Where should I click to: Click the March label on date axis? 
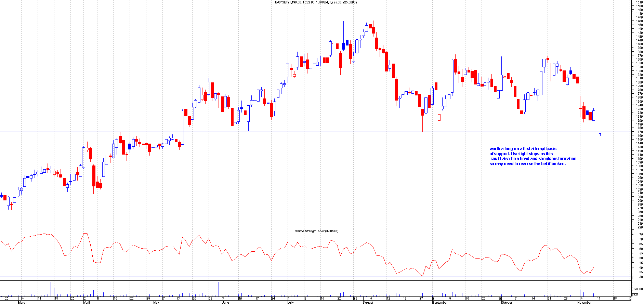point(22,302)
